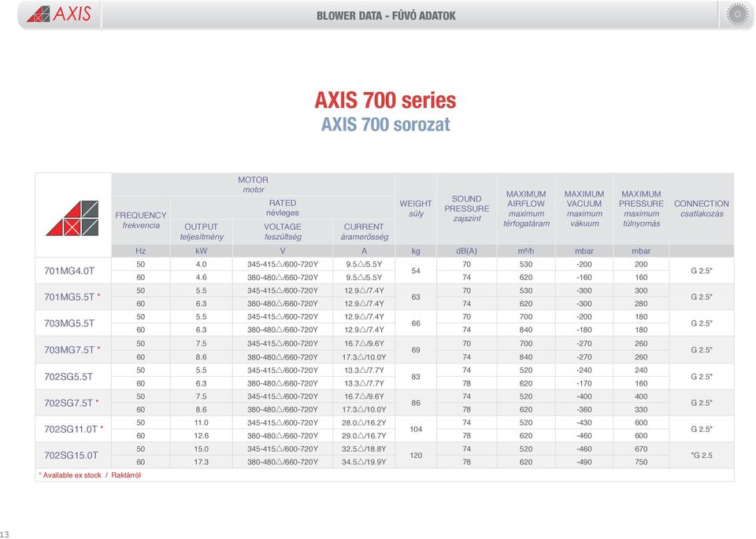Click the page number 13
756x539 pixels.
pos(5,534)
